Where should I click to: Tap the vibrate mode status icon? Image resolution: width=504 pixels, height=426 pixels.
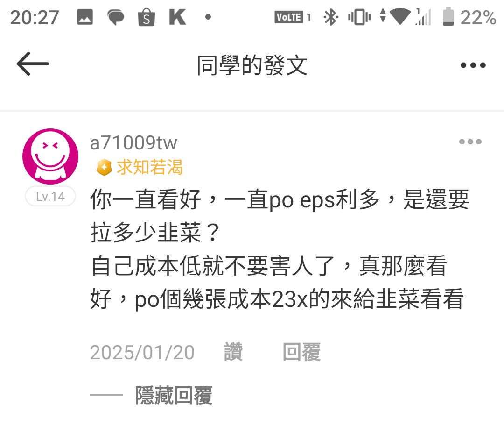point(359,17)
